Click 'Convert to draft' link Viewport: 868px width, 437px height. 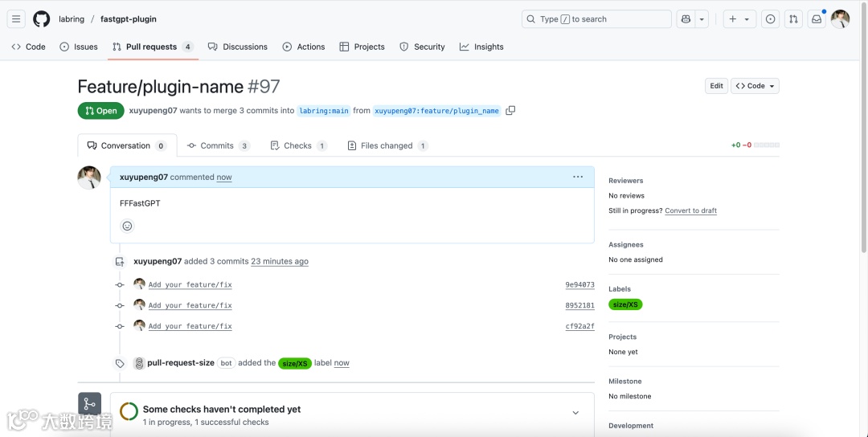click(690, 210)
